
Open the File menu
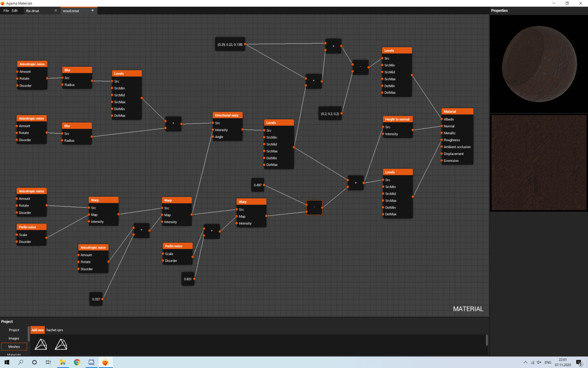point(6,11)
